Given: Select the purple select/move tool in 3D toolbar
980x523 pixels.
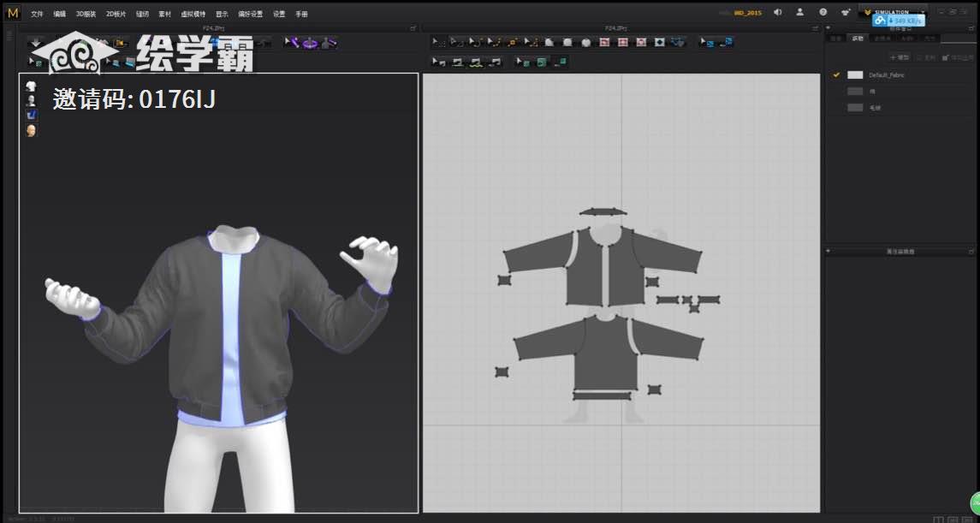Looking at the screenshot, I should tap(292, 42).
